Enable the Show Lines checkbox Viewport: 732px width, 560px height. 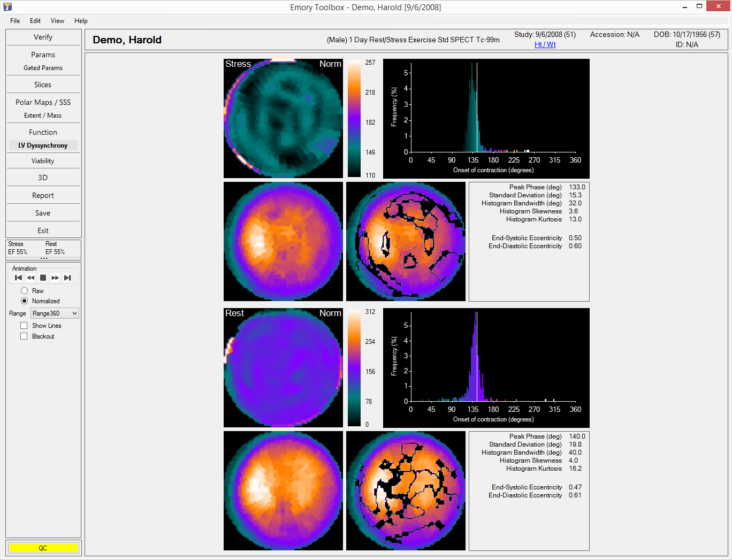click(x=24, y=326)
